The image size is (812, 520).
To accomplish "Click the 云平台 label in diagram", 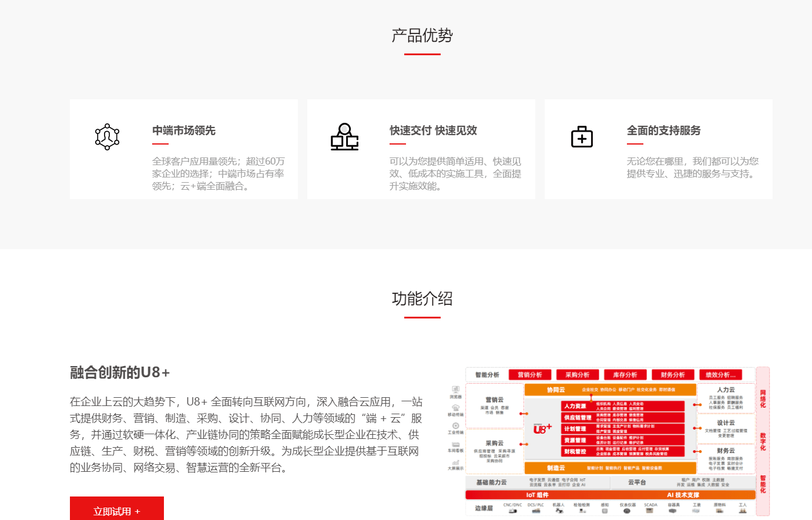I will pyautogui.click(x=637, y=482).
